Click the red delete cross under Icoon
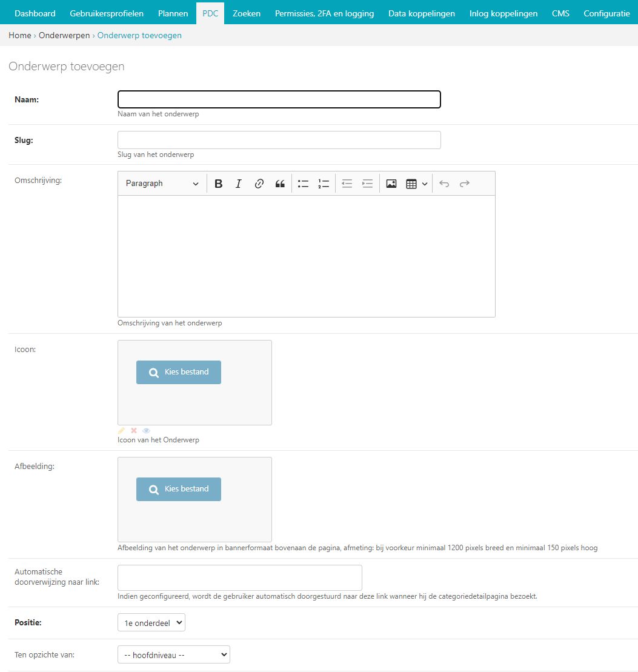 coord(134,431)
